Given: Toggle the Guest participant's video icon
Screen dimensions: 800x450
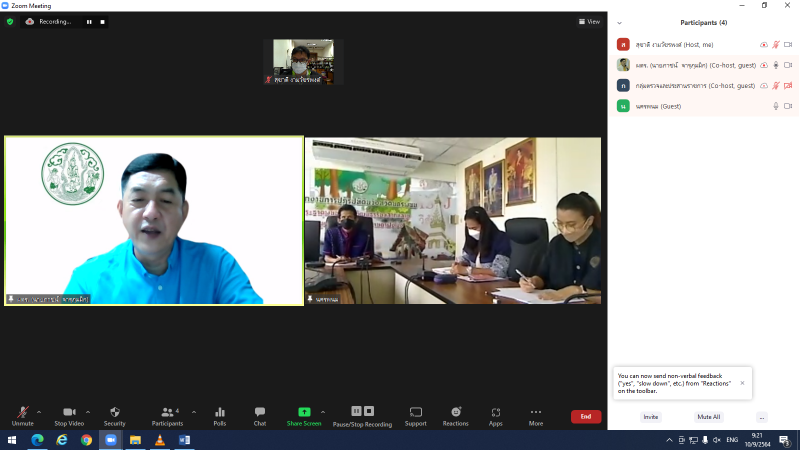Looking at the screenshot, I should pos(788,106).
